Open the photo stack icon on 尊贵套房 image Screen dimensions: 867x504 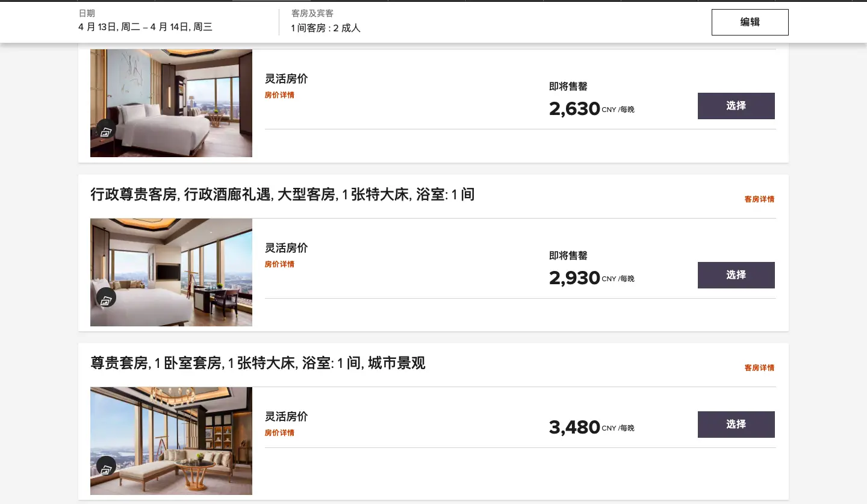(107, 466)
